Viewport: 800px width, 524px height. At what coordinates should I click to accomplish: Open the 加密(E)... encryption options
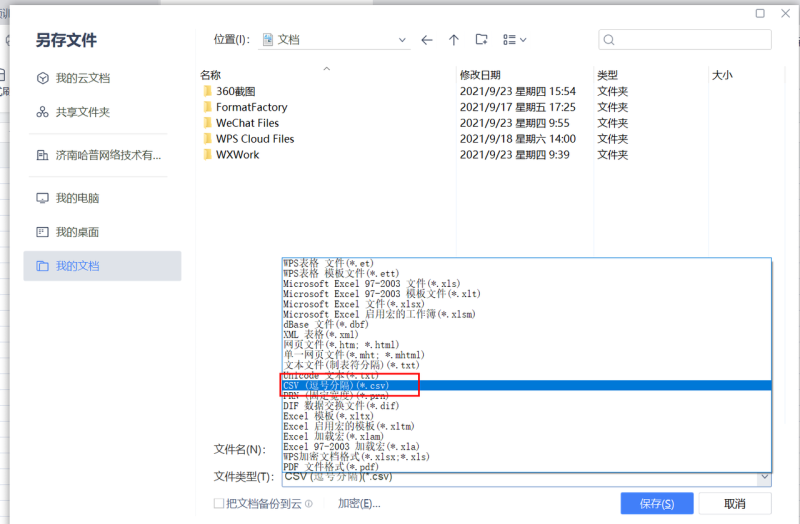tap(359, 504)
